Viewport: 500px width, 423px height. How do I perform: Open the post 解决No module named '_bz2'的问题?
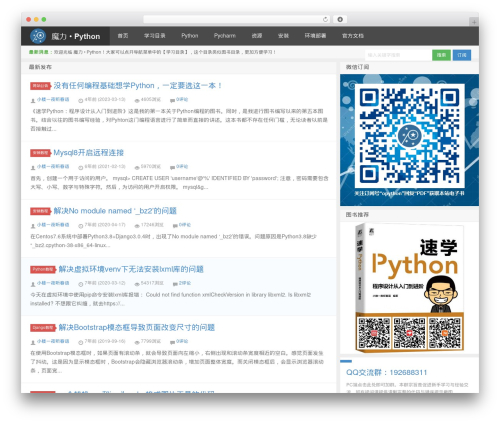click(115, 211)
